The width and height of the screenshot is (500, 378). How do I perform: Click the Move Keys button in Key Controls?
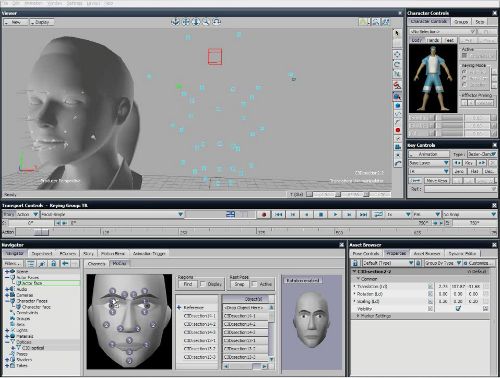[x=437, y=180]
